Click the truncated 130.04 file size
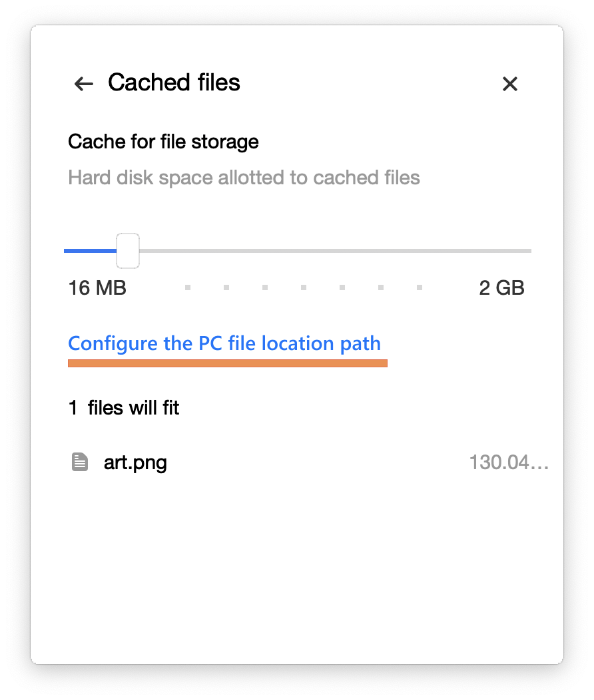Screen dimensions: 594x700 click(509, 462)
